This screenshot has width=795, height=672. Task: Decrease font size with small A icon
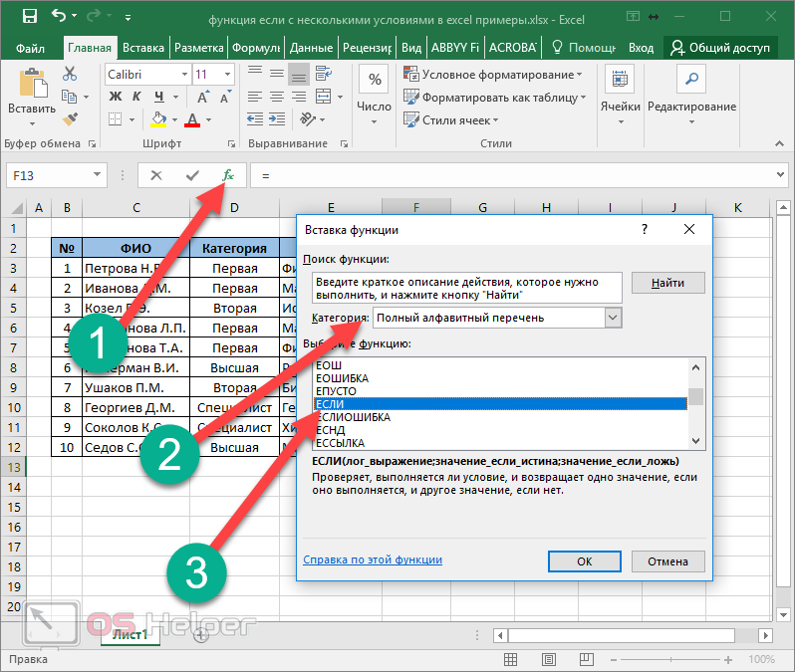click(225, 97)
